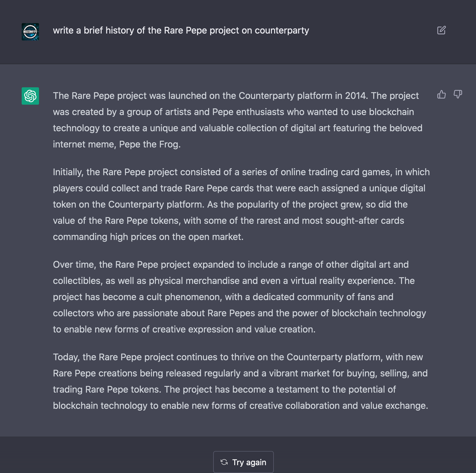The image size is (476, 473).
Task: Click the words "commanding high prices on the open market"
Action: point(147,237)
